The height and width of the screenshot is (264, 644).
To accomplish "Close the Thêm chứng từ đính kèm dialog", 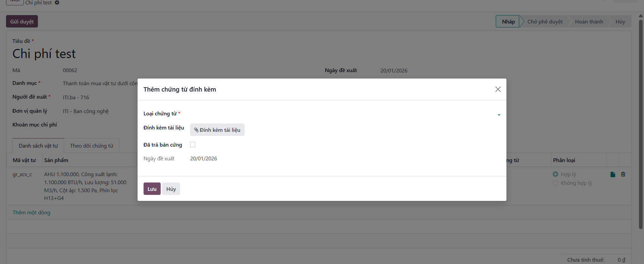I will [498, 89].
